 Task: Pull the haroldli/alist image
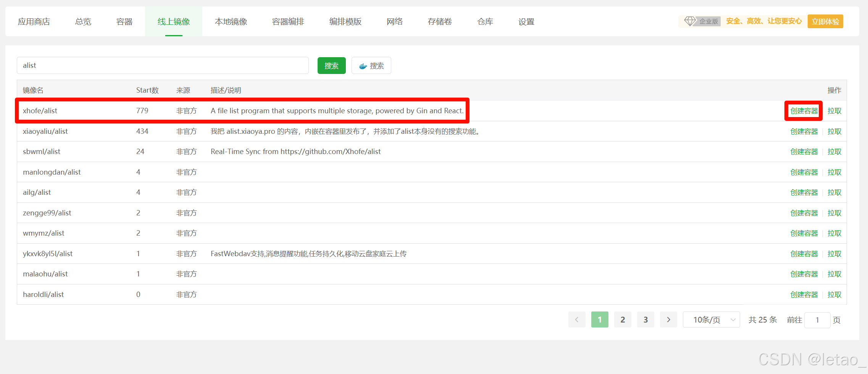coord(834,295)
